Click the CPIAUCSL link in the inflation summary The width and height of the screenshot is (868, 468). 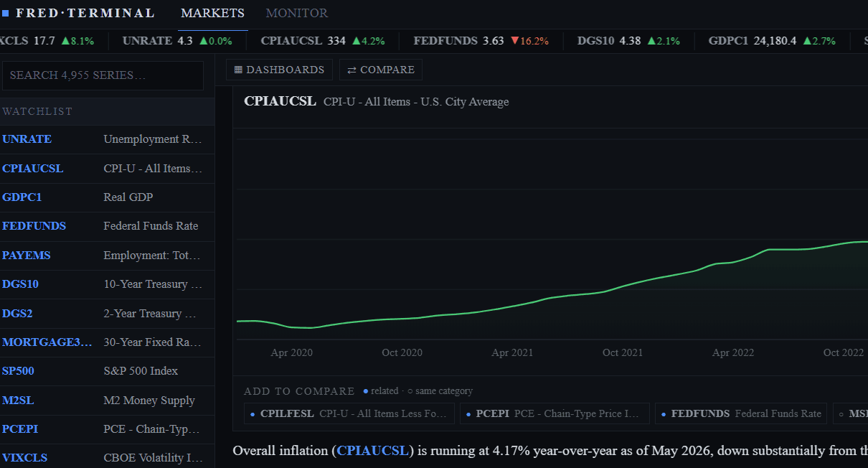click(x=373, y=451)
